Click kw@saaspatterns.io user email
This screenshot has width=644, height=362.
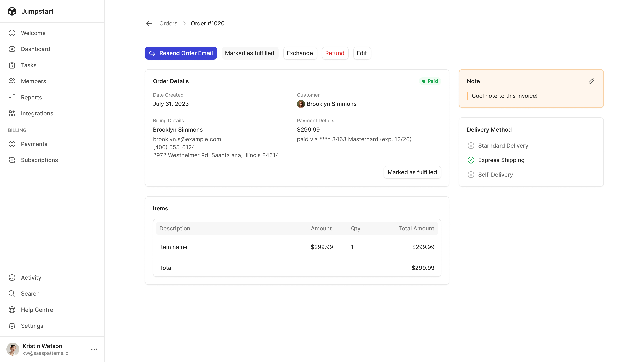point(45,353)
